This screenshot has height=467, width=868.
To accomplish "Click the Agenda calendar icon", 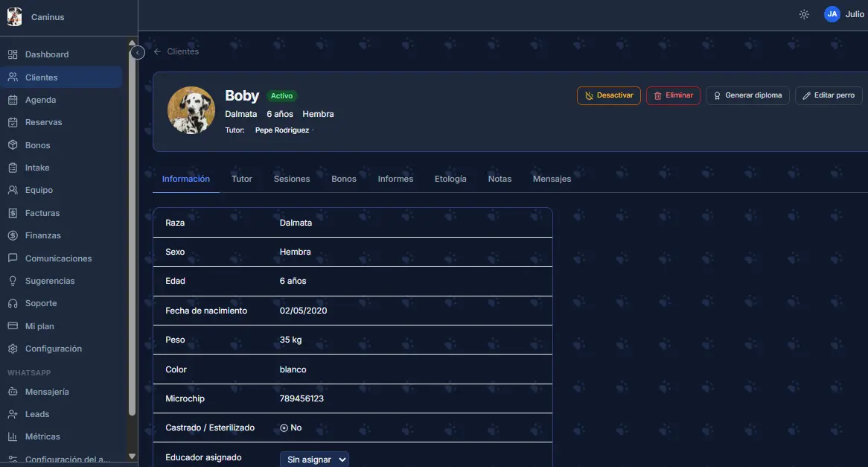I will pyautogui.click(x=13, y=100).
